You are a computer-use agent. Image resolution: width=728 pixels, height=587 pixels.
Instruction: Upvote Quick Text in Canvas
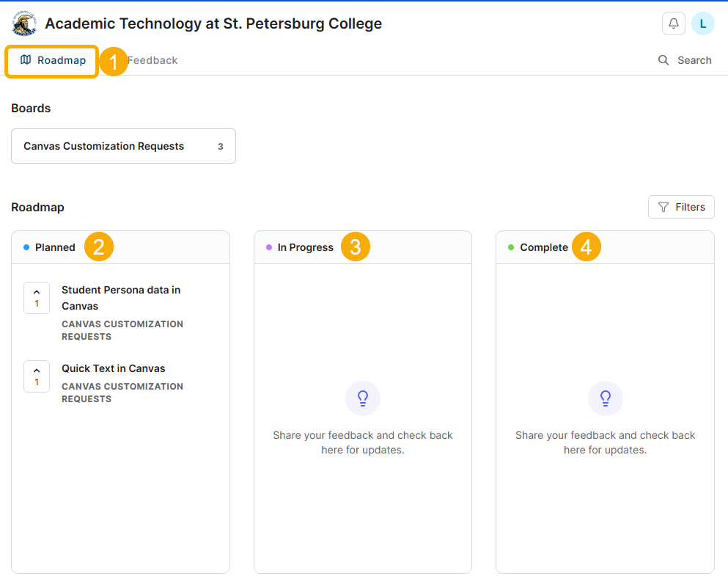coord(37,376)
